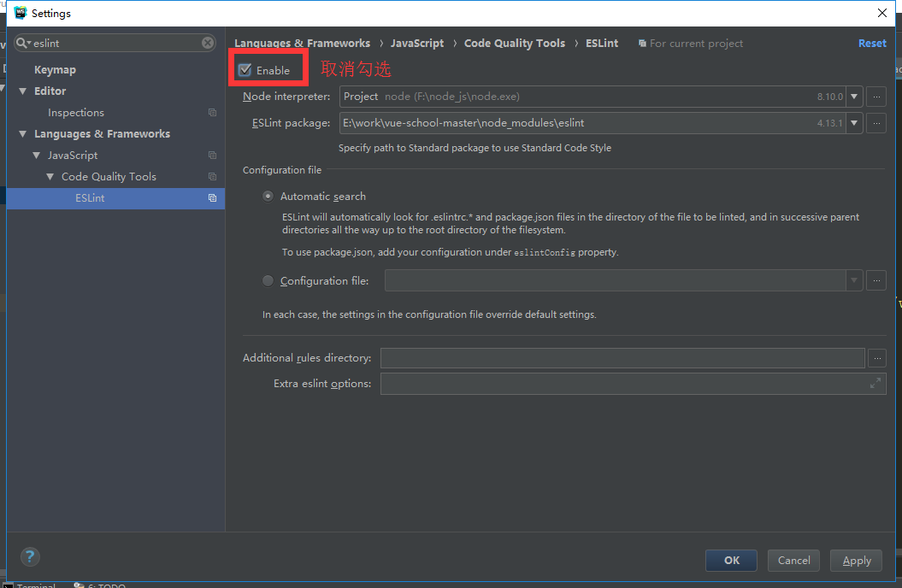Image resolution: width=902 pixels, height=588 pixels.
Task: Confirm settings with OK button
Action: [x=731, y=561]
